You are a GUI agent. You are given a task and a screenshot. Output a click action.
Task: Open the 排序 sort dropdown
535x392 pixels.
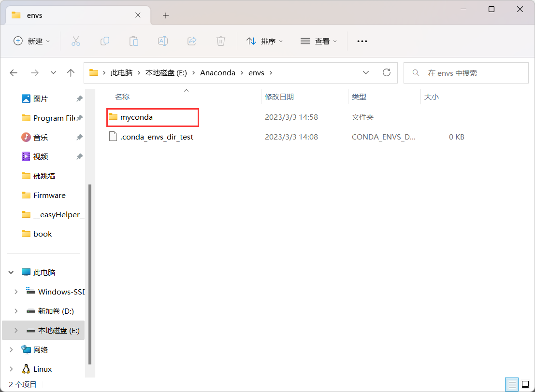265,41
